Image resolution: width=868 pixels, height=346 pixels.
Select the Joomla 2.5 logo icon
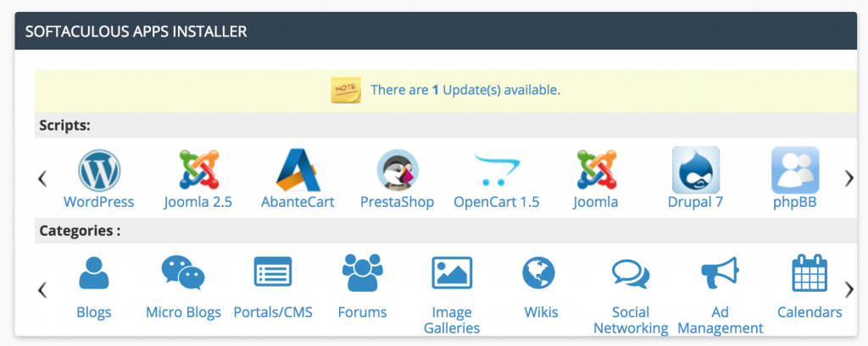(199, 170)
